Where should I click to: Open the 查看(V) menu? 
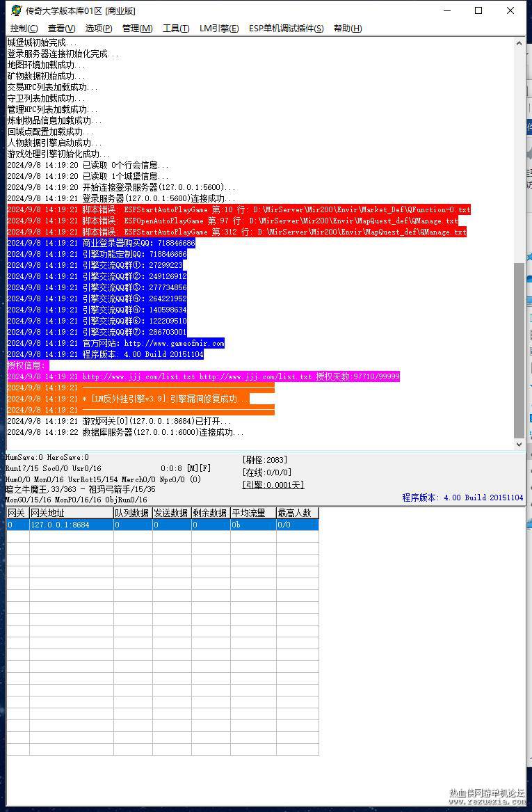point(62,29)
